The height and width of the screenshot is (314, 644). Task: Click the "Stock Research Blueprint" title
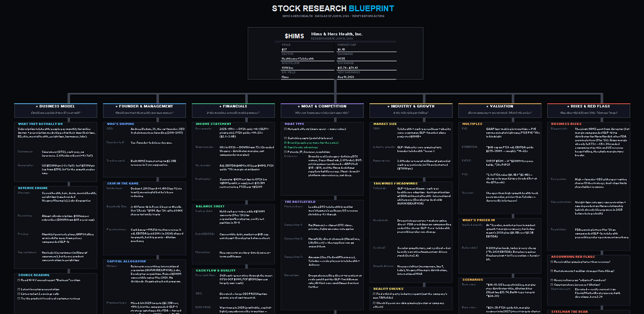(333, 9)
